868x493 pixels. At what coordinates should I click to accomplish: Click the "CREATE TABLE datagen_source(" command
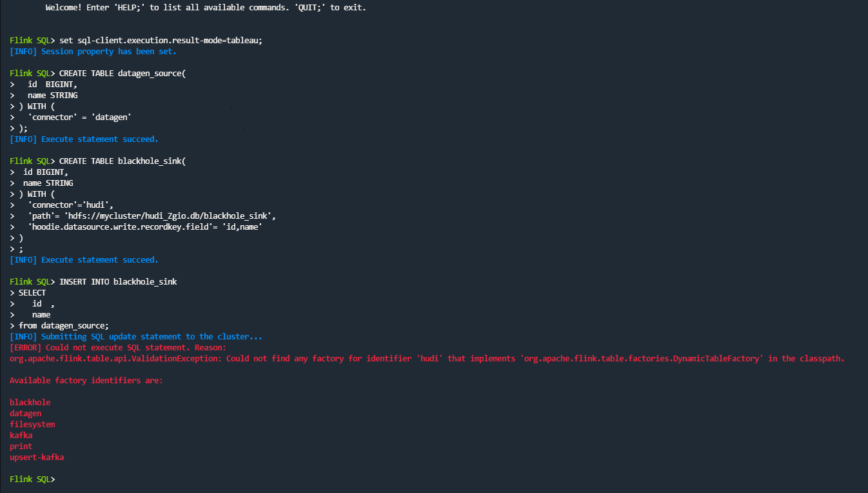tap(122, 74)
